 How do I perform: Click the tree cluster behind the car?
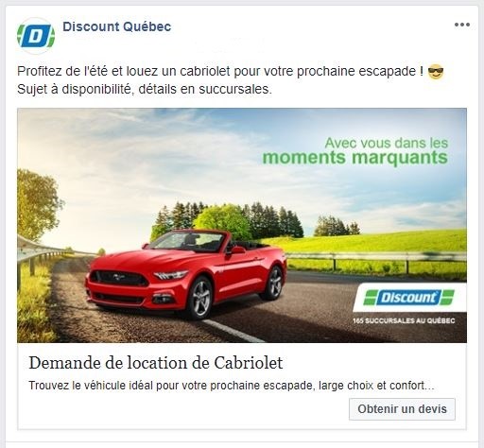pos(227,219)
